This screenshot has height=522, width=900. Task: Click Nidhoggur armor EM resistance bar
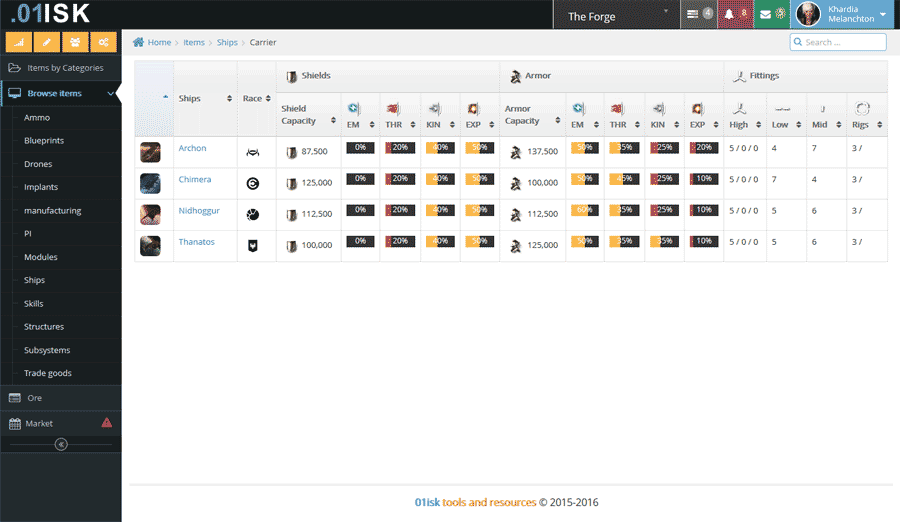tap(584, 210)
